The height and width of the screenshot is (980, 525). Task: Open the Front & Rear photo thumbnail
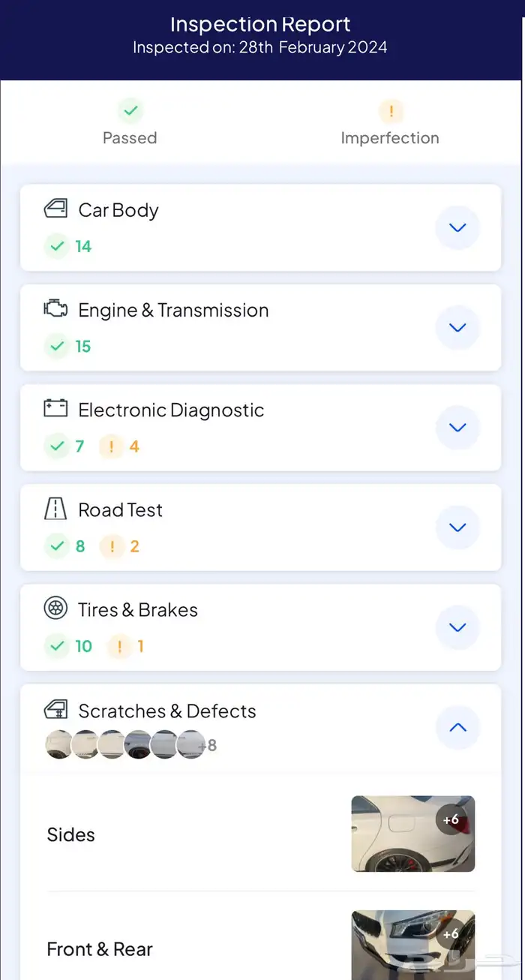[413, 945]
